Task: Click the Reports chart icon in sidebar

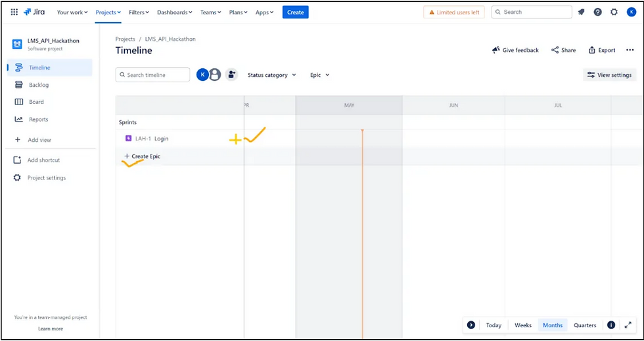Action: (18, 120)
